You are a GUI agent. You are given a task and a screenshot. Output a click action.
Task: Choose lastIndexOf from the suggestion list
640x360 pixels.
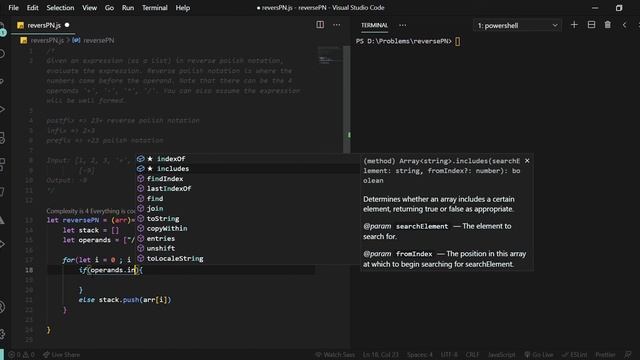pyautogui.click(x=247, y=189)
